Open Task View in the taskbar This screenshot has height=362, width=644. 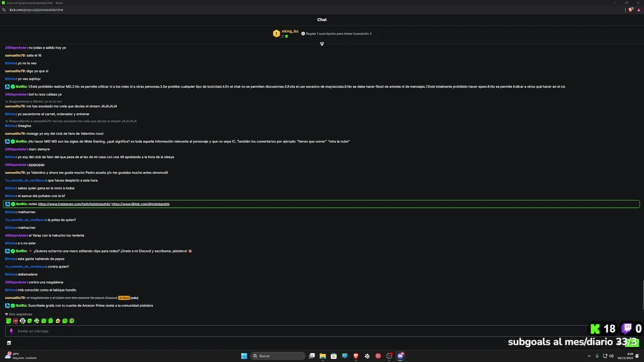pos(312,356)
